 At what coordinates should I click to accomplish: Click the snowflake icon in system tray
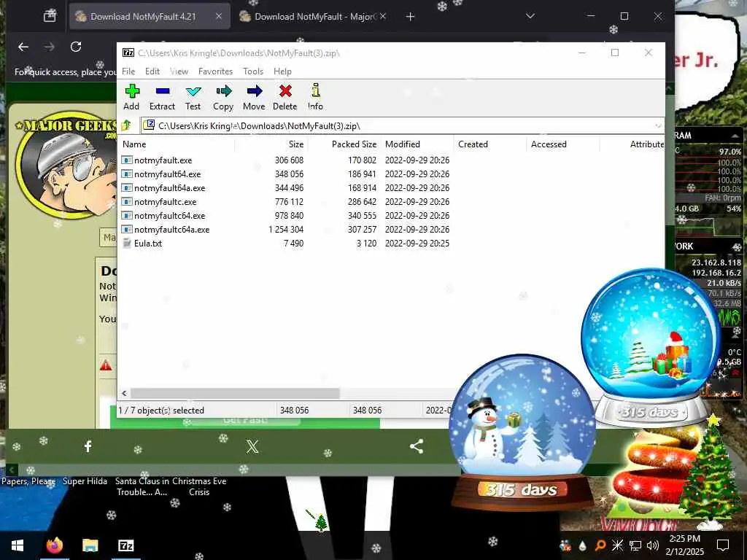(x=617, y=545)
